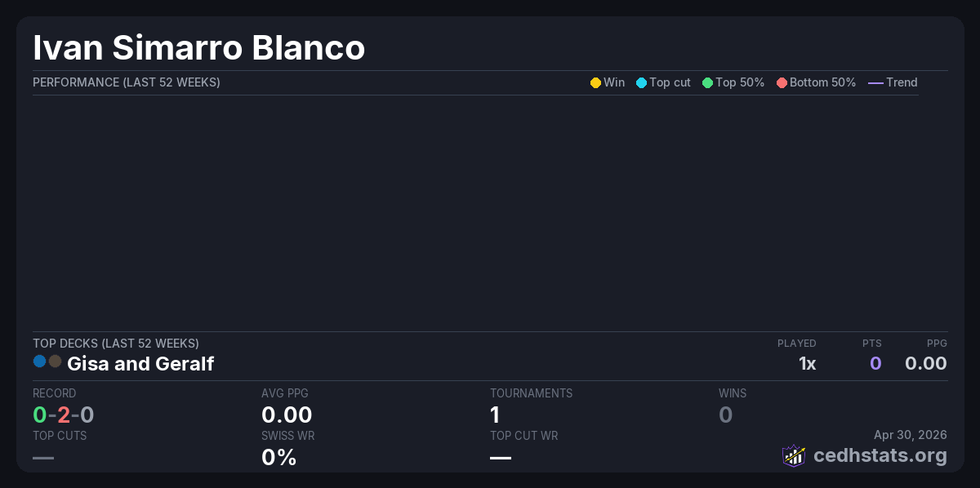Click the 0-2-0 record value
This screenshot has width=980, height=488.
[x=63, y=415]
